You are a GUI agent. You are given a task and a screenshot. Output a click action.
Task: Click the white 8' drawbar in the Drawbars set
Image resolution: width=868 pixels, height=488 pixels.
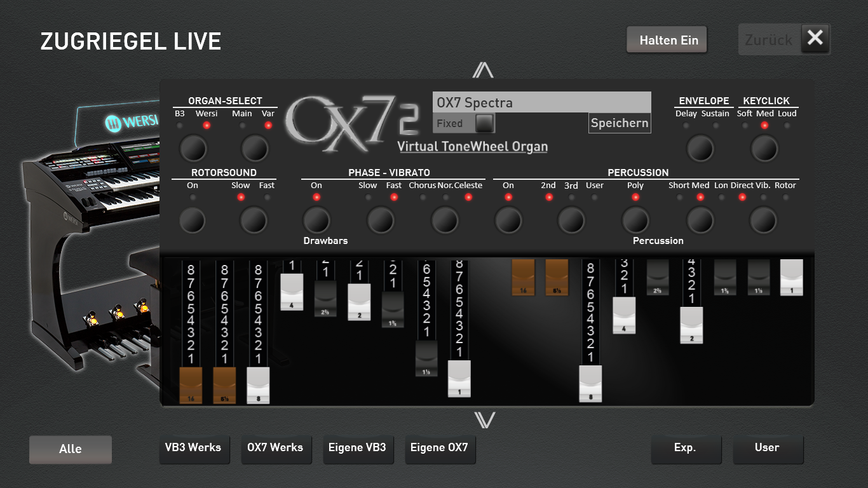(258, 385)
